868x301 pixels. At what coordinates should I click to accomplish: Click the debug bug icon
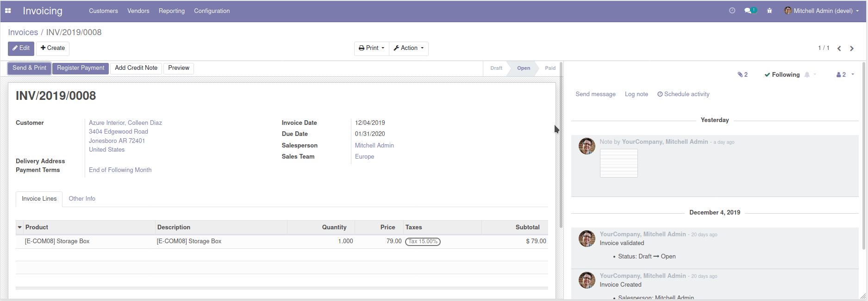[769, 11]
